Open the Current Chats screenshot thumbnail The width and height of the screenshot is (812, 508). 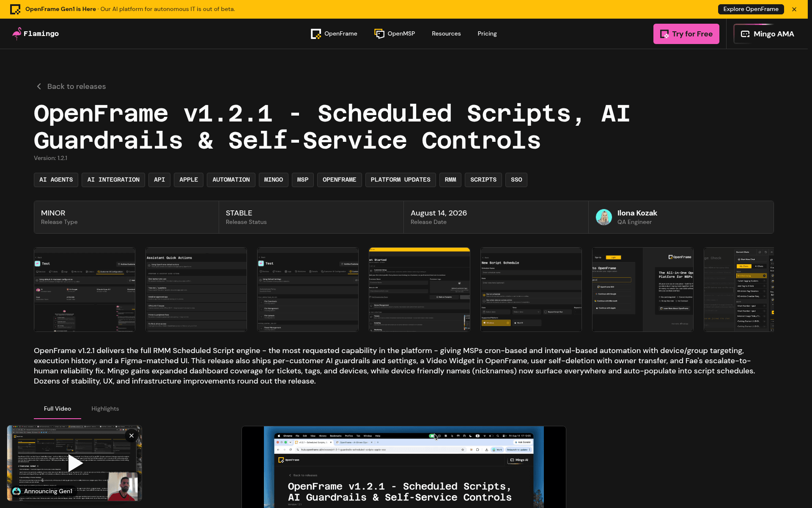(739, 290)
